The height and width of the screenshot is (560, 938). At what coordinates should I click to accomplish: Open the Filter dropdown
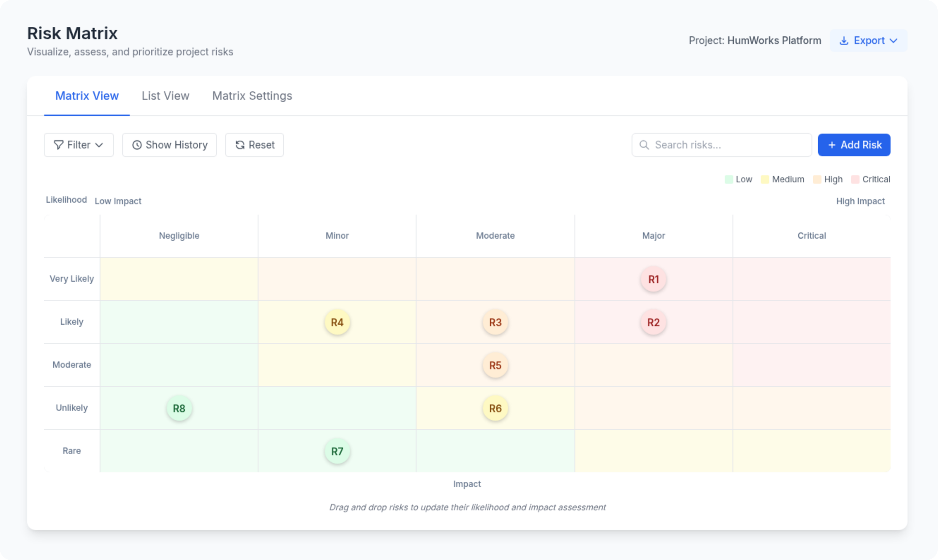(x=79, y=145)
